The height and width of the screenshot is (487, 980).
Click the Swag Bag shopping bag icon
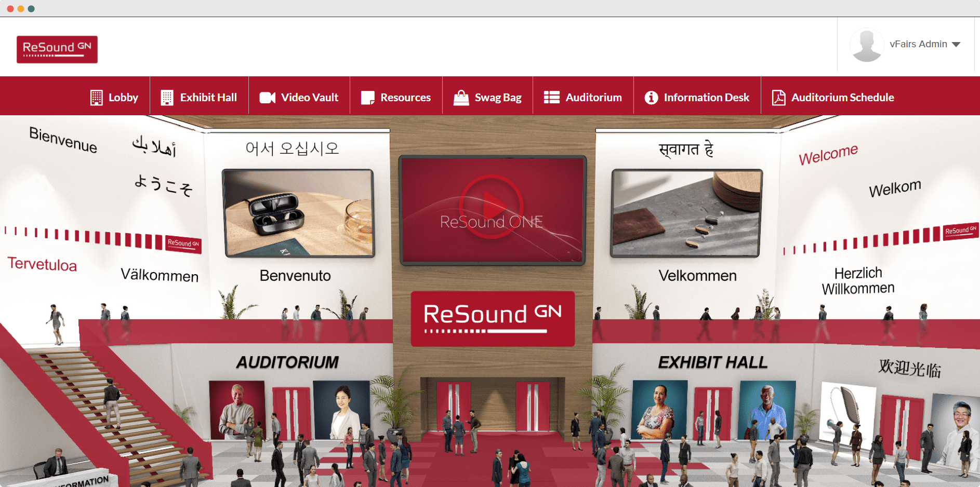click(461, 98)
